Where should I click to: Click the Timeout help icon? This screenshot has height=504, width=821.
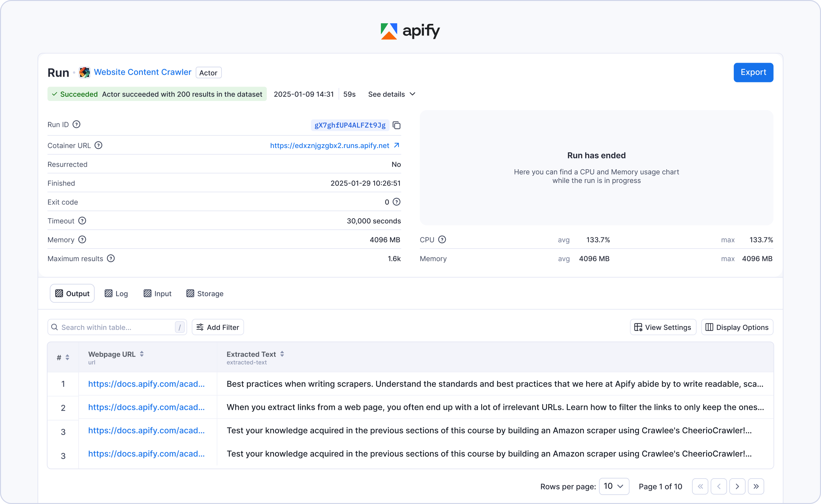pyautogui.click(x=82, y=221)
